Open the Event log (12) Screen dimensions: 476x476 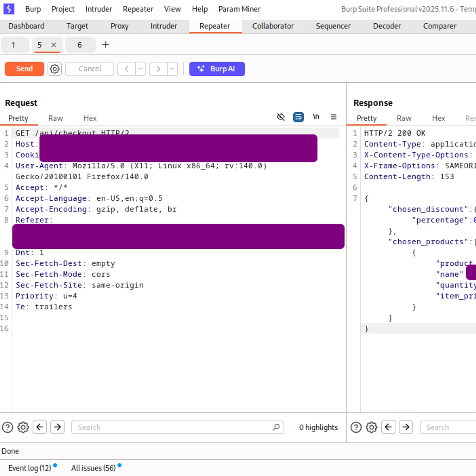[30, 468]
